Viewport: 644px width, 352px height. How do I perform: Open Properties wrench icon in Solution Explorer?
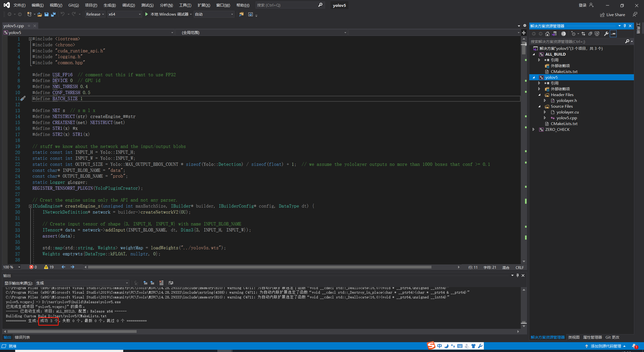(x=606, y=34)
